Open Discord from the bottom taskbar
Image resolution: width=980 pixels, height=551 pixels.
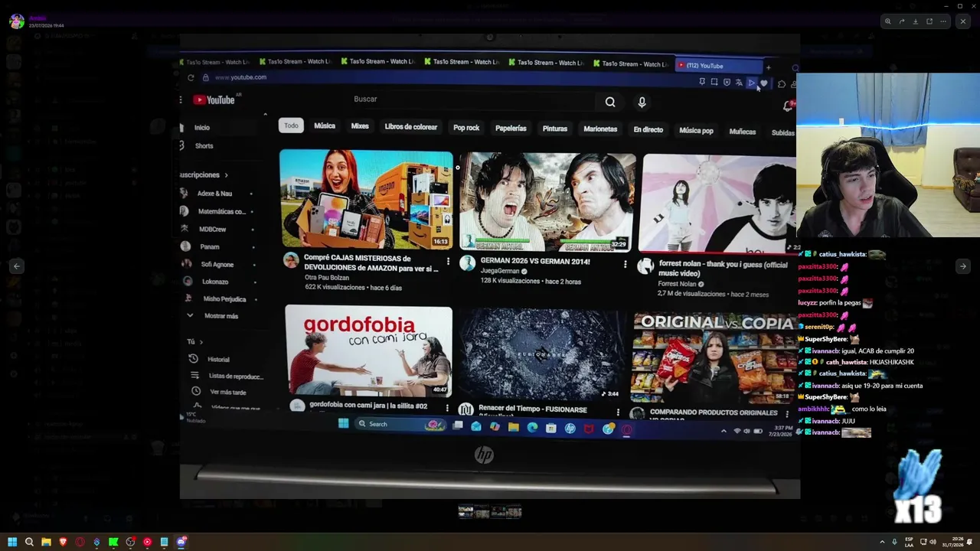[x=181, y=542]
